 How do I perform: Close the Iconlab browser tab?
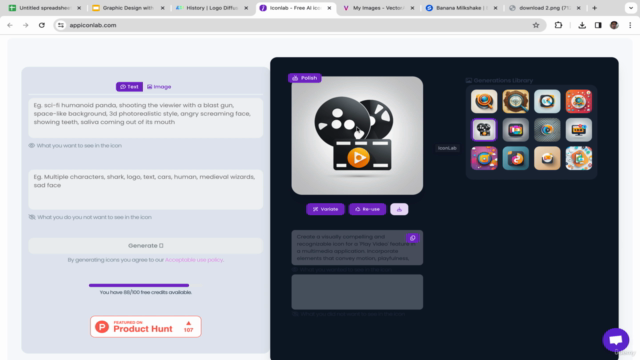click(x=329, y=8)
